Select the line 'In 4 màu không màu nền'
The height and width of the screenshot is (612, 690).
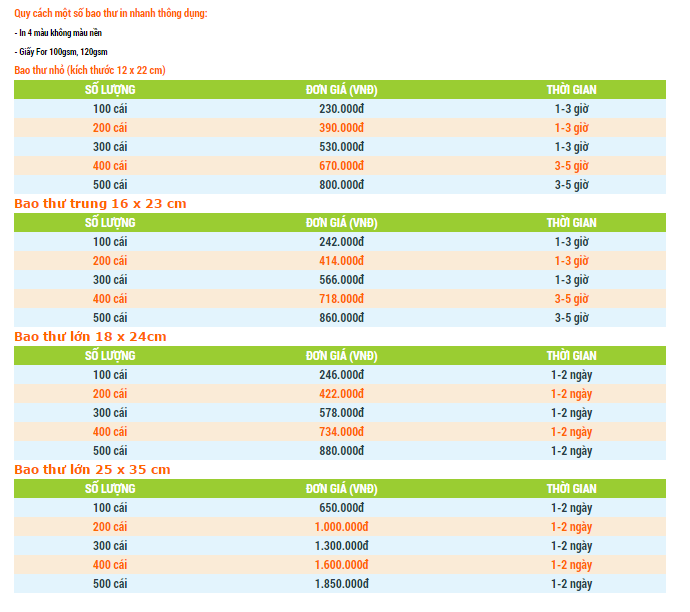58,33
